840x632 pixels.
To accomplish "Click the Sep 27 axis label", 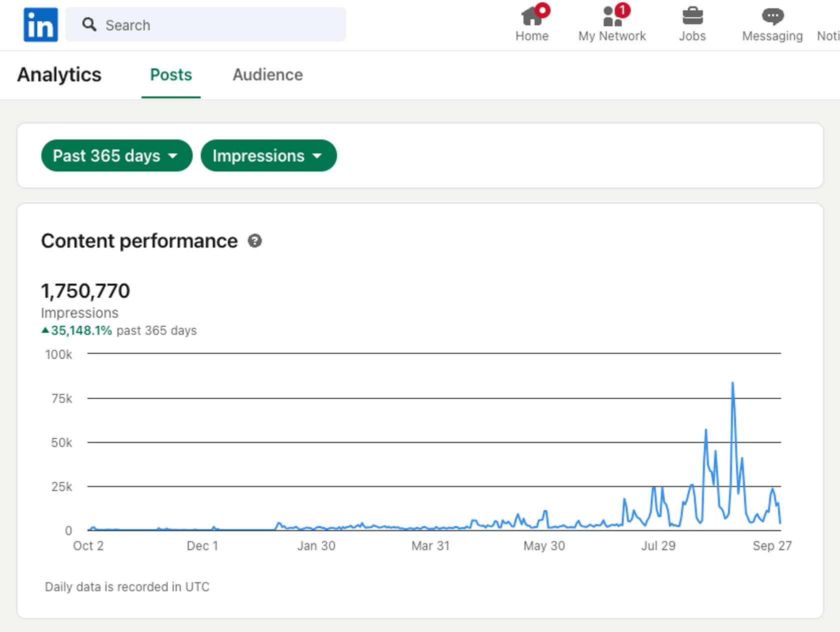I will (x=772, y=546).
